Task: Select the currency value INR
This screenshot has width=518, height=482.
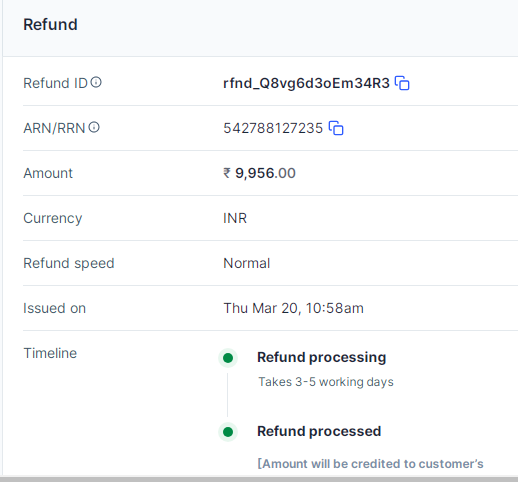Action: pyautogui.click(x=235, y=218)
